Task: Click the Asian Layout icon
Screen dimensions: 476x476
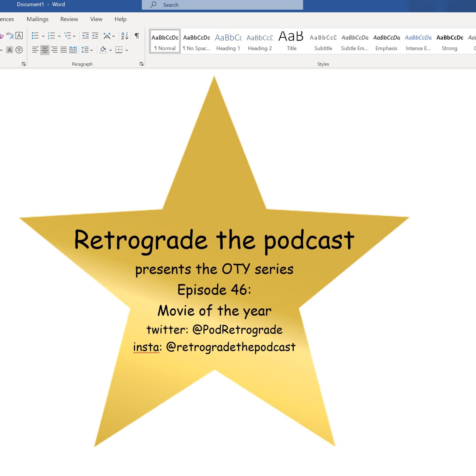Action: point(107,36)
